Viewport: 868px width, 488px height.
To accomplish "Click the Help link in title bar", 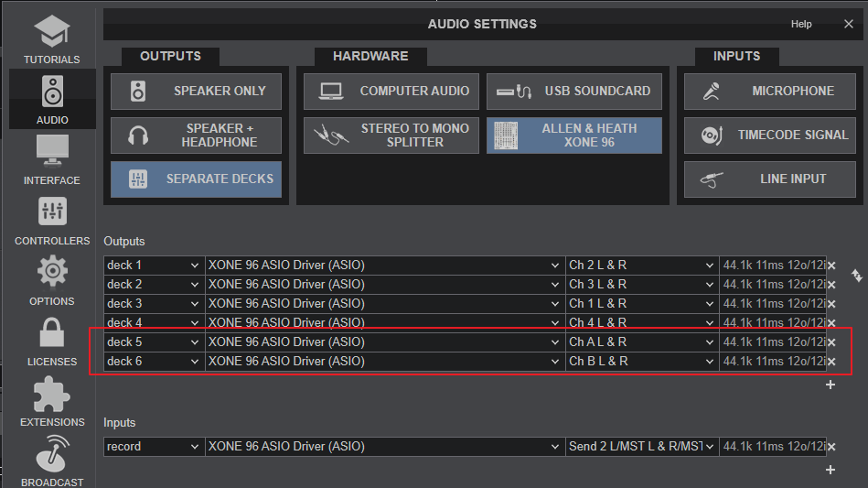I will [x=800, y=25].
